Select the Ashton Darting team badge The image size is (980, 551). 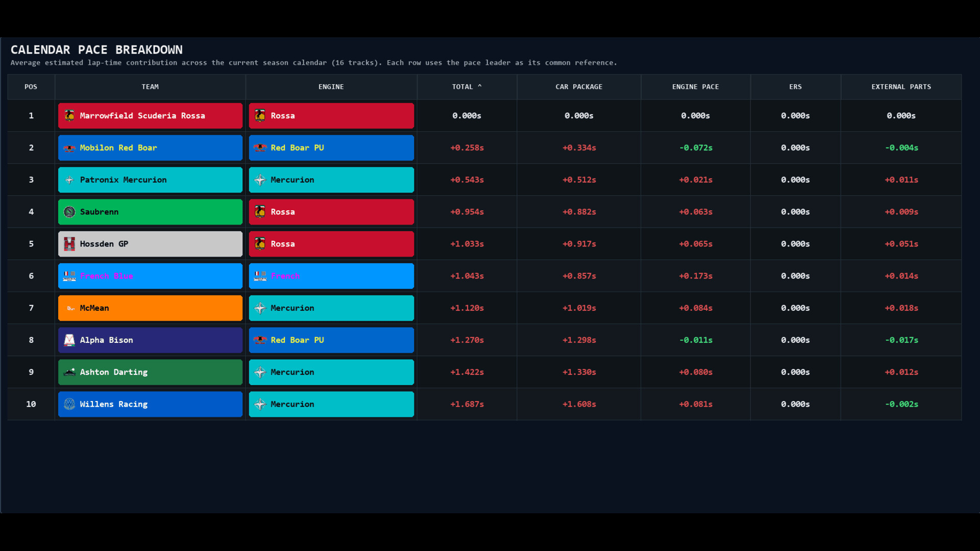pyautogui.click(x=150, y=372)
